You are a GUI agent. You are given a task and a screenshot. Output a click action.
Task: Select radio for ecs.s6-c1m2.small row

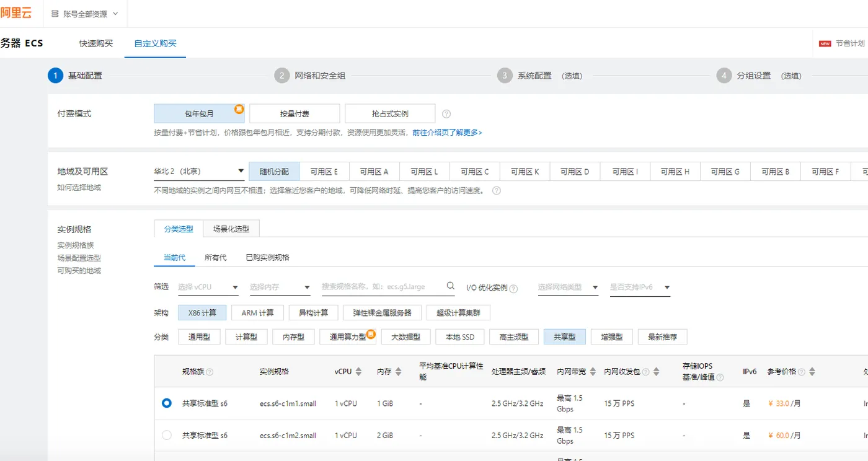click(x=166, y=435)
